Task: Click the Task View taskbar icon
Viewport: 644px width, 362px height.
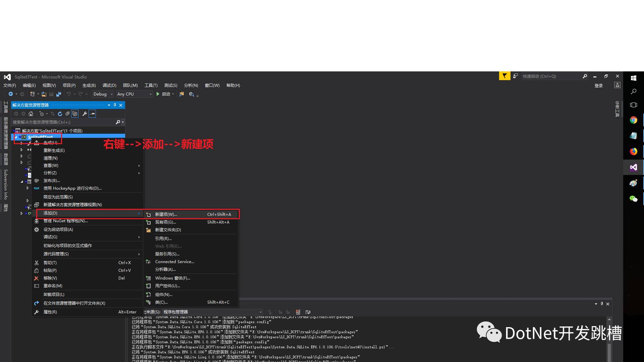Action: tap(633, 105)
